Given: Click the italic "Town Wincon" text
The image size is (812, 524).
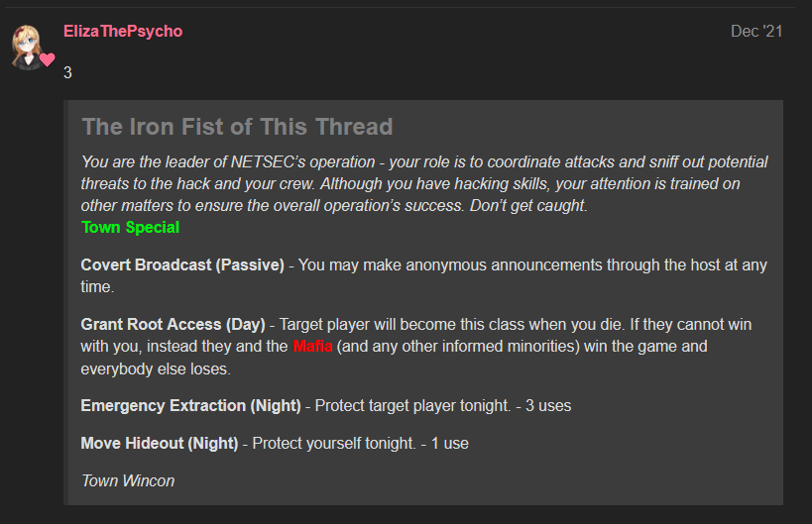Looking at the screenshot, I should [128, 481].
